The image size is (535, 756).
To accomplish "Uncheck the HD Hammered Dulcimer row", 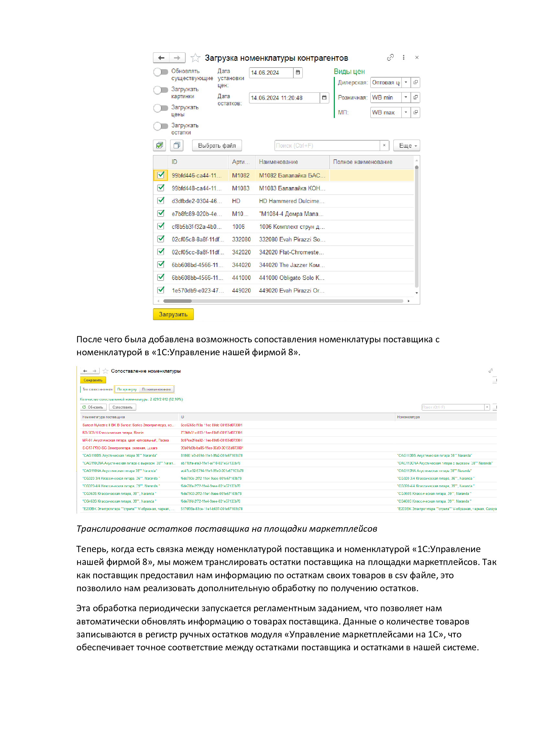I will pyautogui.click(x=161, y=200).
